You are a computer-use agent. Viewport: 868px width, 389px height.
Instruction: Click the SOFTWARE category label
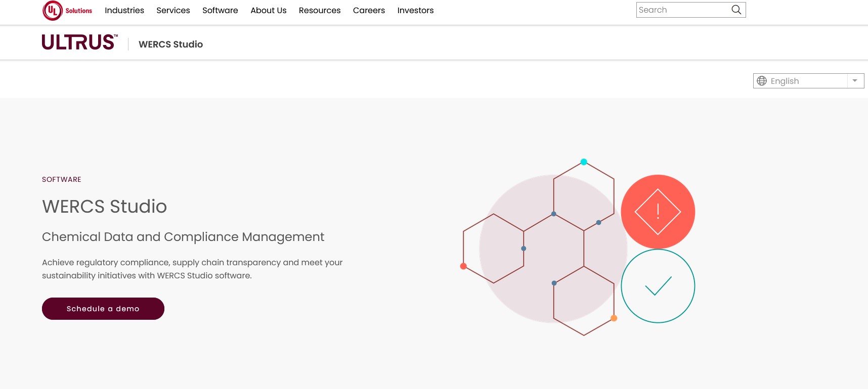(x=62, y=179)
